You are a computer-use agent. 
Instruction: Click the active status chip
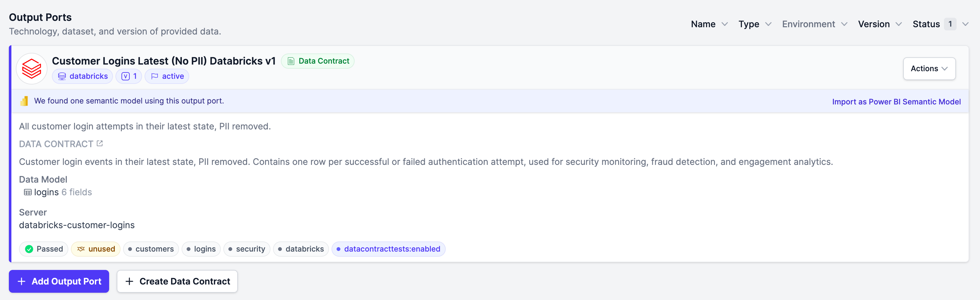click(167, 77)
